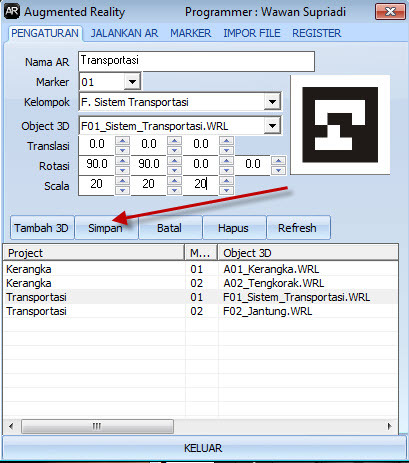Open the Marker dropdown list
The image size is (409, 463).
coord(132,82)
